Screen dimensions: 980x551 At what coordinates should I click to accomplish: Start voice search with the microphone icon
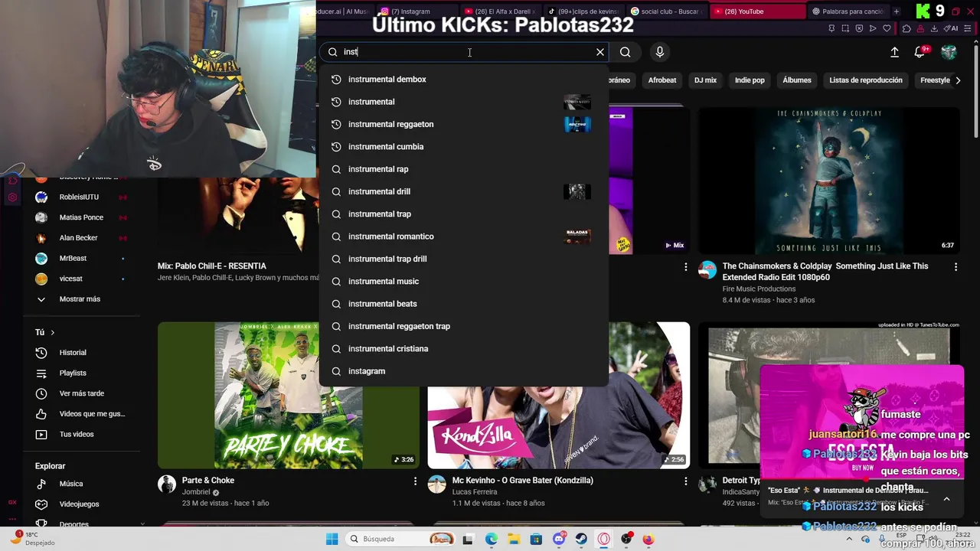(x=660, y=52)
